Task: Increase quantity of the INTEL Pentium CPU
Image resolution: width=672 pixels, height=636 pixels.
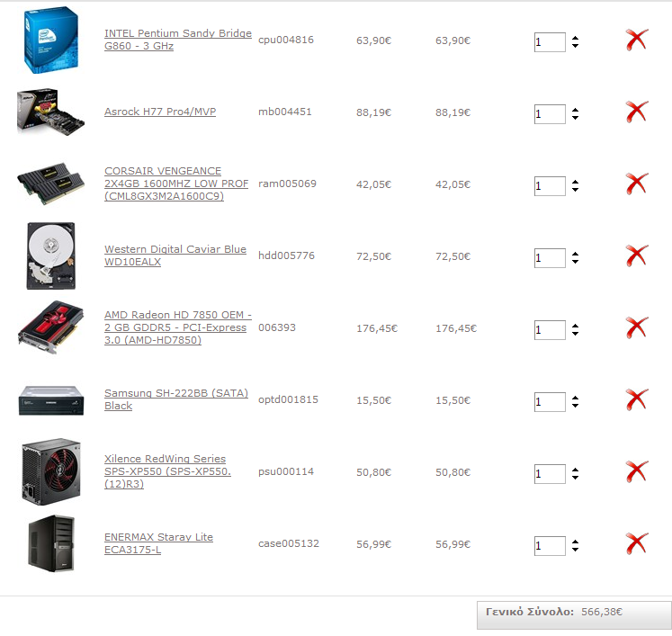Action: pos(575,38)
